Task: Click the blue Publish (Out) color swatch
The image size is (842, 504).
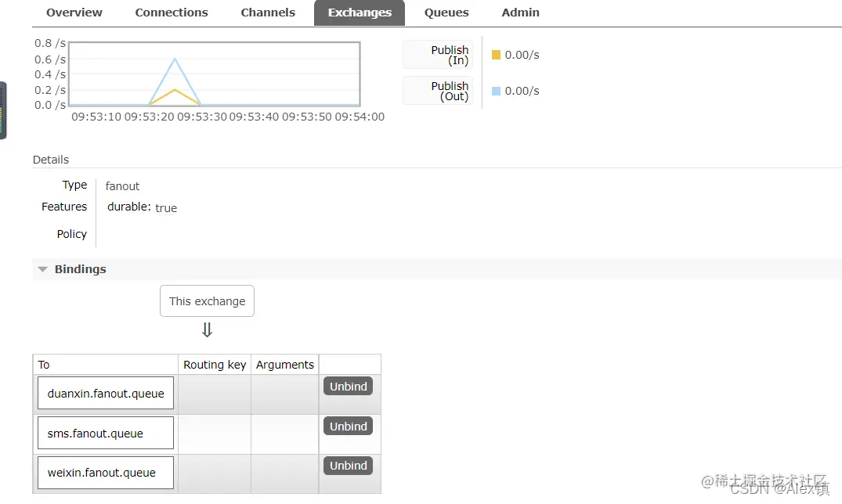Action: pos(496,92)
